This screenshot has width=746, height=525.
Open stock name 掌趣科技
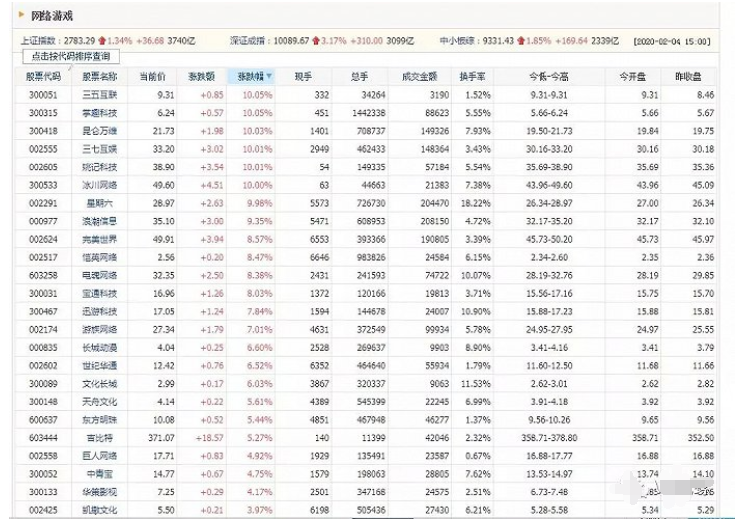click(99, 113)
